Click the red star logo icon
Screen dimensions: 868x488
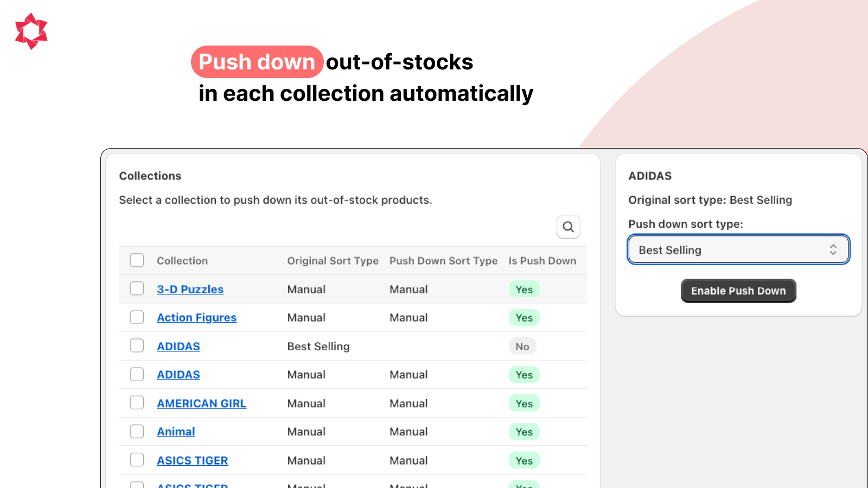pyautogui.click(x=31, y=31)
